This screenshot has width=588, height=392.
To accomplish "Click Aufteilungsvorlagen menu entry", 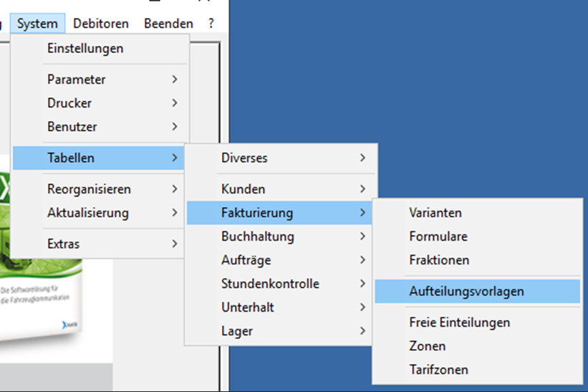I will tap(466, 292).
